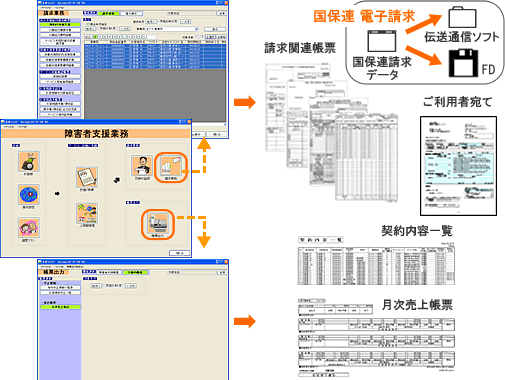The image size is (505, 380).
Task: Select the man holding paper icon
Action: tap(142, 165)
